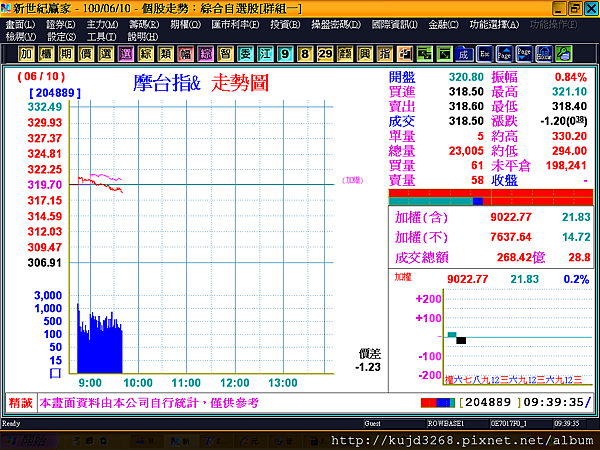Viewport: 600px width, 450px height.
Task: Click the yellow 8 toolbar icon
Action: 305,54
